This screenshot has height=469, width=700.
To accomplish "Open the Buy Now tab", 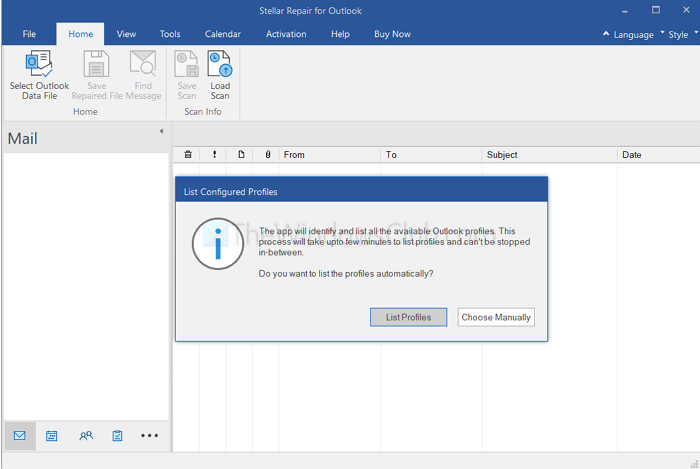I will tap(392, 34).
